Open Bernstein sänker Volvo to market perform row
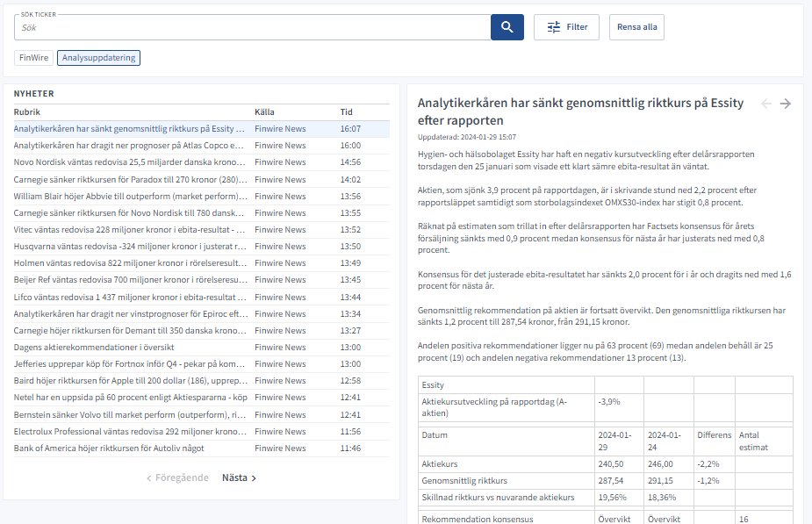 [x=201, y=415]
